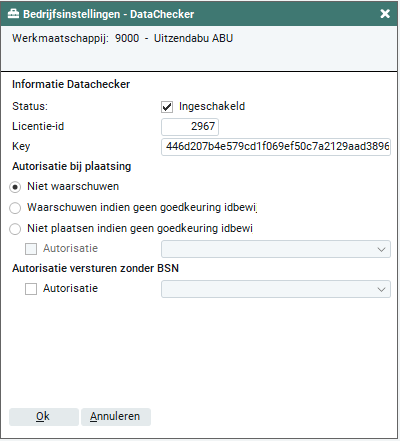This screenshot has height=441, width=400.
Task: Click inside the Key input field
Action: 276,147
